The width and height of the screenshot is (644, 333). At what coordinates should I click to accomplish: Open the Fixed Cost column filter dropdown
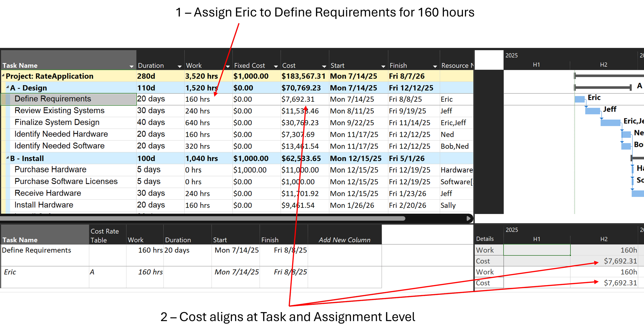coord(276,66)
